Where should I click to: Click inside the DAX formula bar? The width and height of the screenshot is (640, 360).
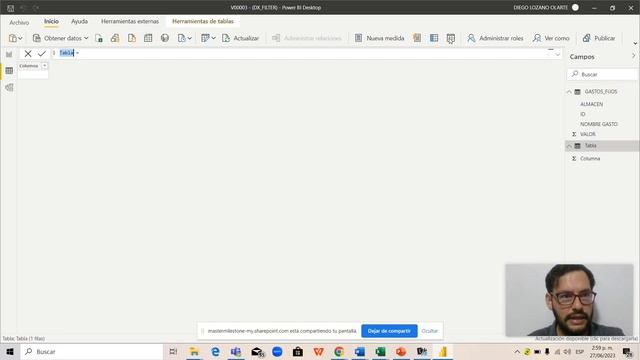click(302, 53)
